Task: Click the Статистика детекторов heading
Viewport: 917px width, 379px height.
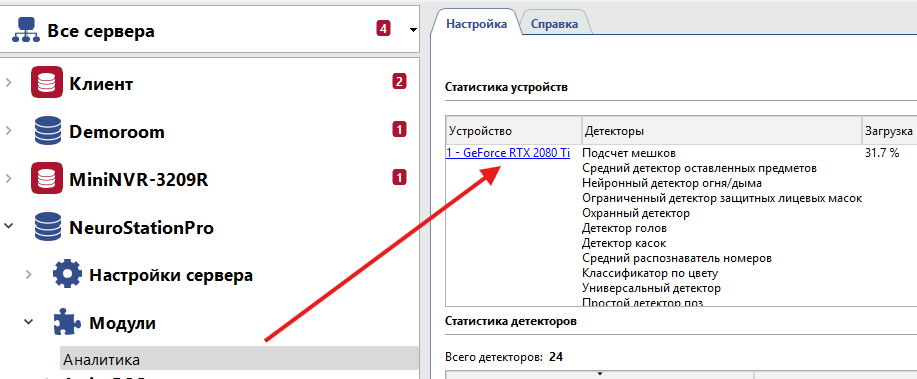Action: pos(510,321)
